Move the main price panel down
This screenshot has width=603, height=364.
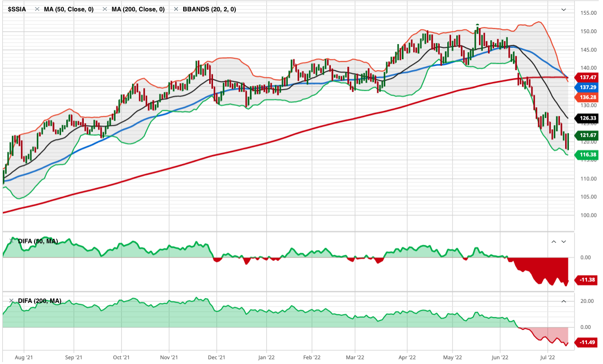[563, 9]
